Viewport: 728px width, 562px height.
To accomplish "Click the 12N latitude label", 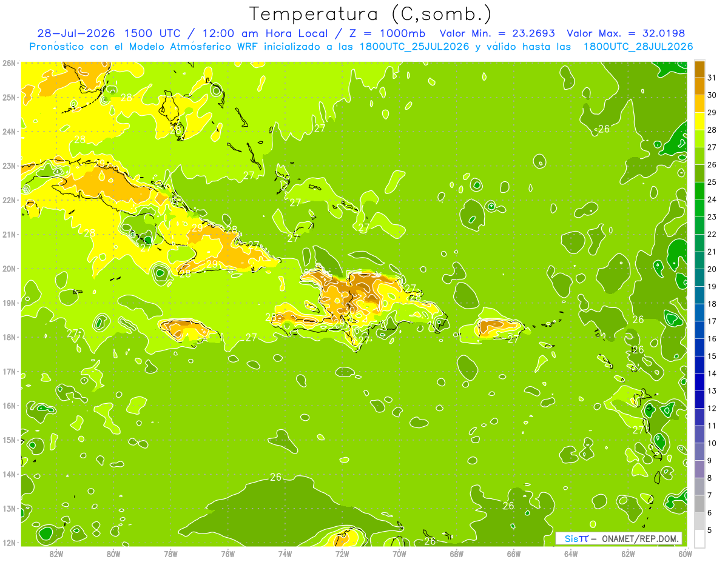I will pos(8,543).
